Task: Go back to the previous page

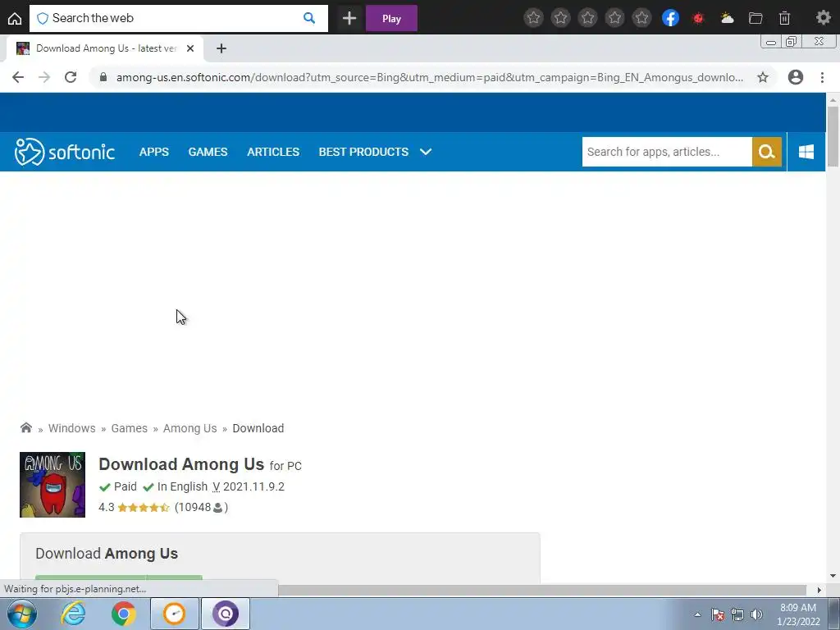Action: pos(18,77)
